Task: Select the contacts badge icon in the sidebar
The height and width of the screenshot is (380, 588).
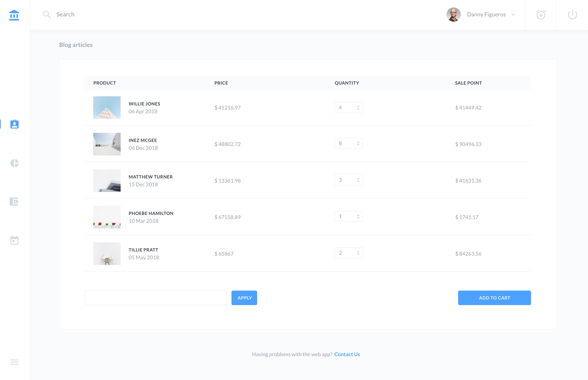Action: pyautogui.click(x=14, y=124)
